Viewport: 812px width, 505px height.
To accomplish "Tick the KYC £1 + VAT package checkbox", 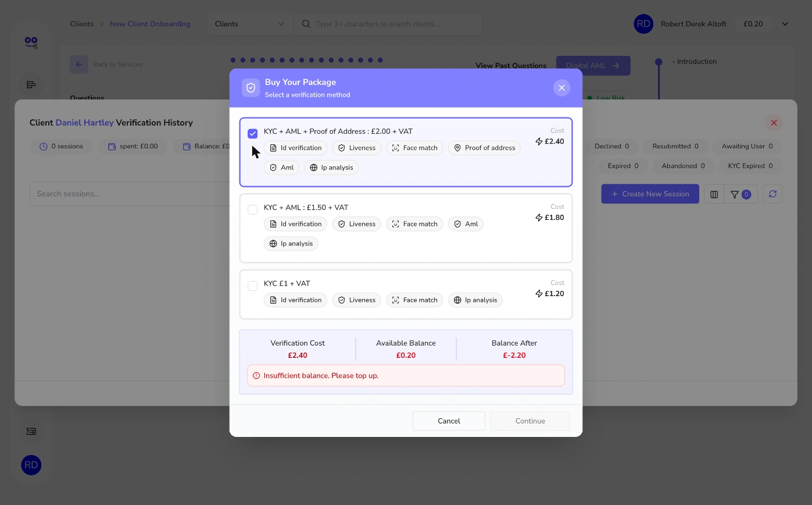I will coord(252,286).
